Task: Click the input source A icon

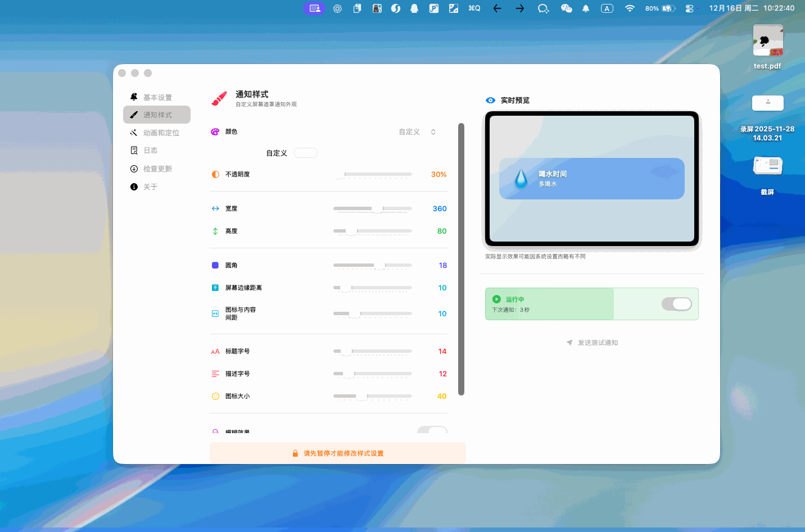Action: [x=607, y=8]
